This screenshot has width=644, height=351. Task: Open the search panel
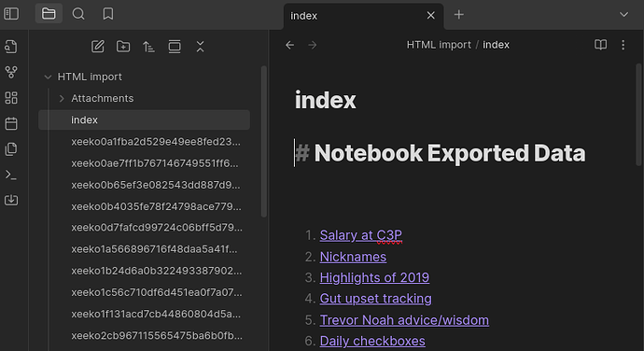click(78, 14)
